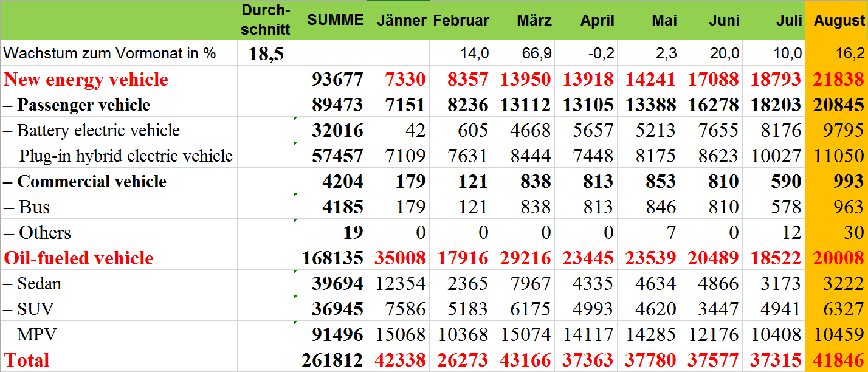This screenshot has height=372, width=868.
Task: Click the 'Sedan' row label
Action: [x=32, y=284]
